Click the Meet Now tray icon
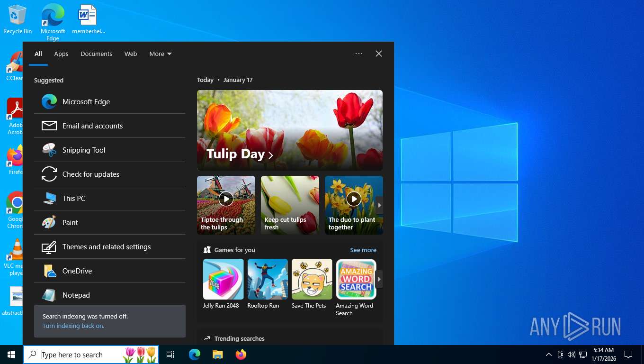644x364 pixels. 560,355
